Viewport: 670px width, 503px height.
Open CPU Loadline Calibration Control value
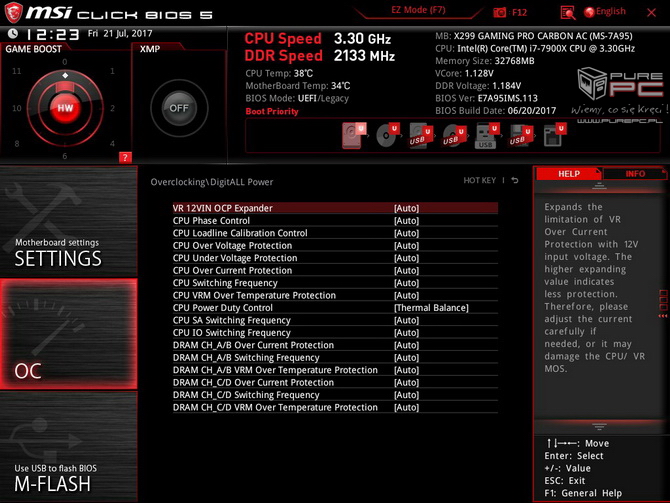click(406, 233)
